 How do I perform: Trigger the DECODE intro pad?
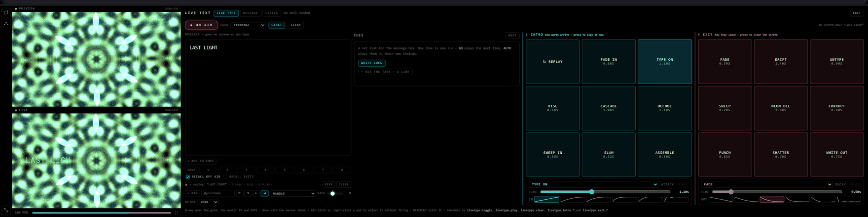pos(664,108)
